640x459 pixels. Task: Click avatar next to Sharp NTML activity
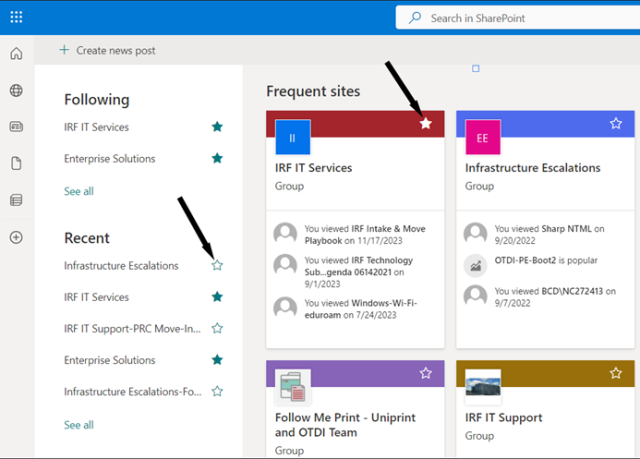476,234
